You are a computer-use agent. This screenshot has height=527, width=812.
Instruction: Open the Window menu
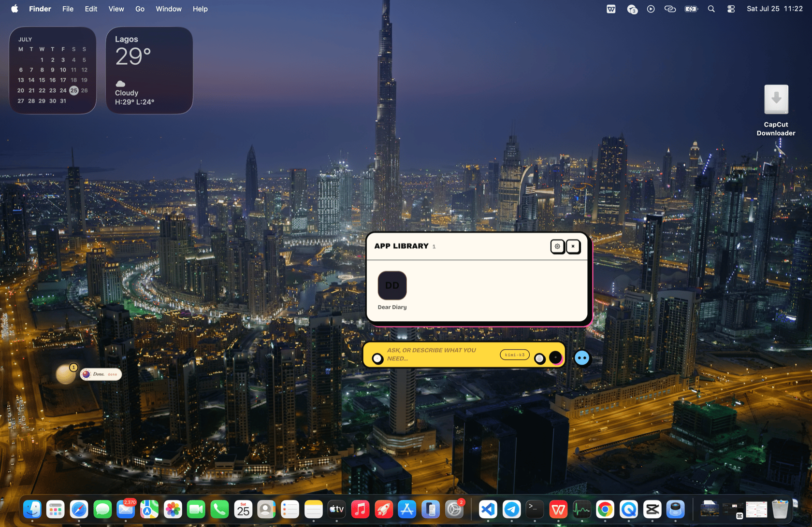pyautogui.click(x=169, y=9)
